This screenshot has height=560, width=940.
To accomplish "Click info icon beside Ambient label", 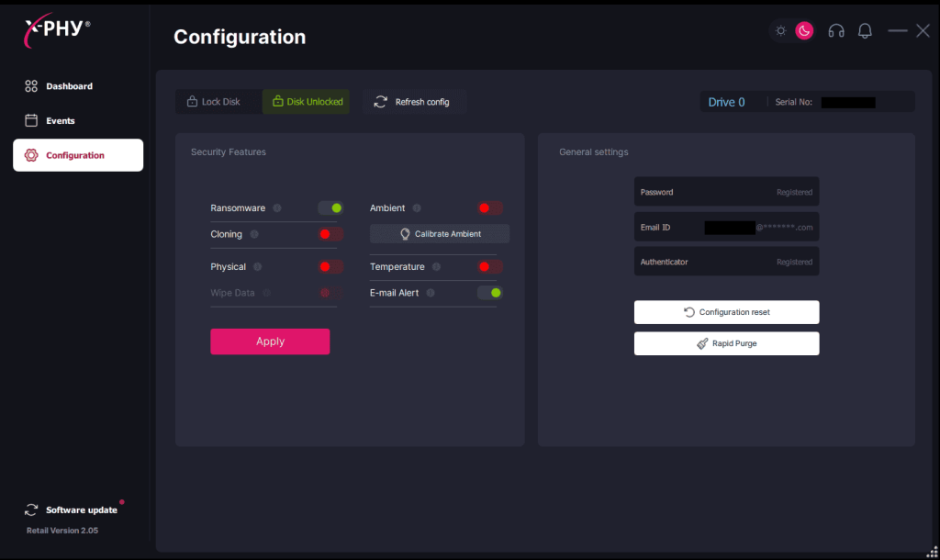I will (417, 208).
